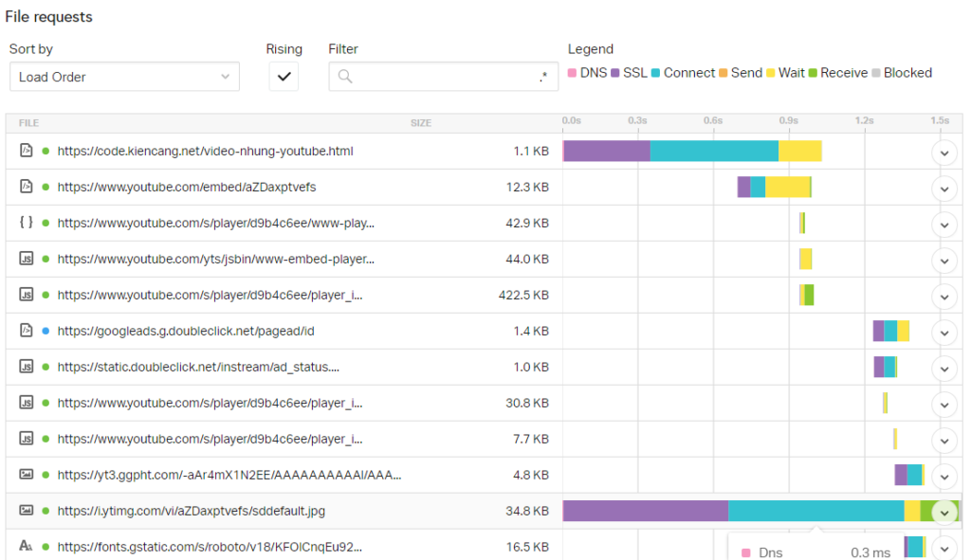
Task: Click the JSON braces icon for www-play row
Action: pyautogui.click(x=27, y=223)
